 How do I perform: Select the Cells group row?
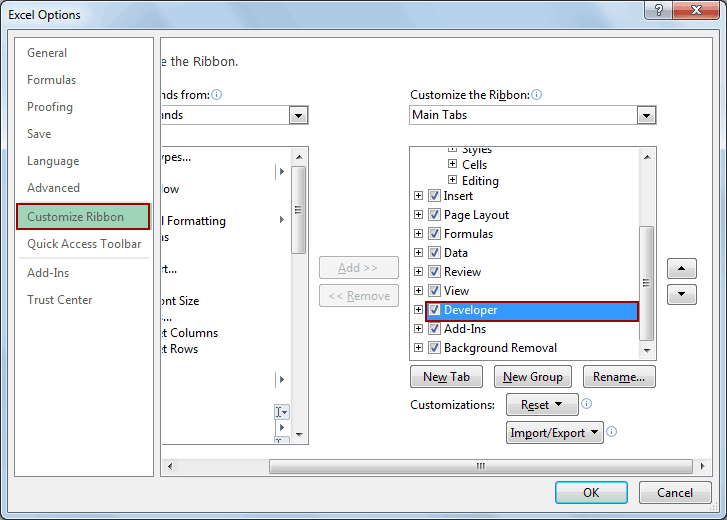click(x=474, y=165)
